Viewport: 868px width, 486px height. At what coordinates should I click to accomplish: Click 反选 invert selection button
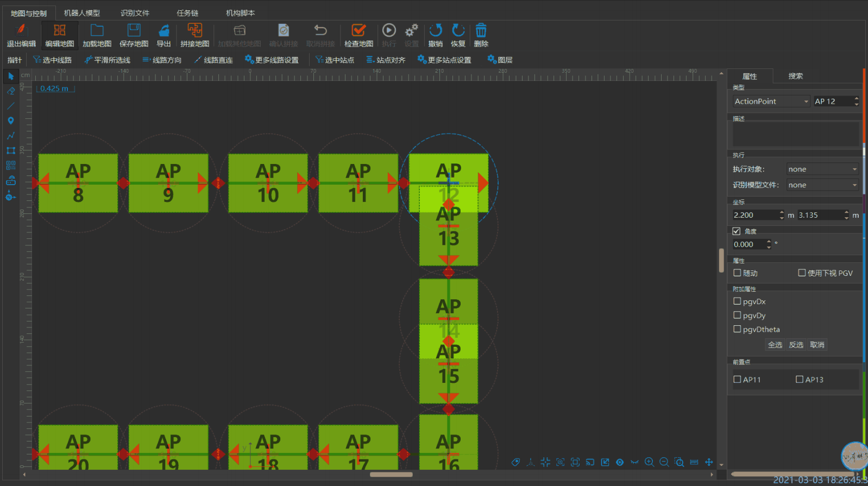point(796,344)
